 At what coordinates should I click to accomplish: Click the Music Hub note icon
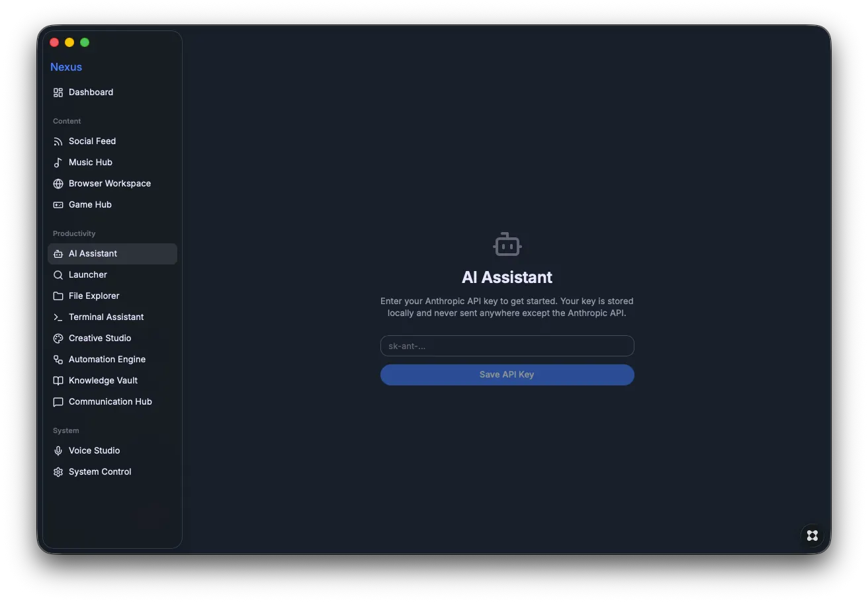pos(58,163)
